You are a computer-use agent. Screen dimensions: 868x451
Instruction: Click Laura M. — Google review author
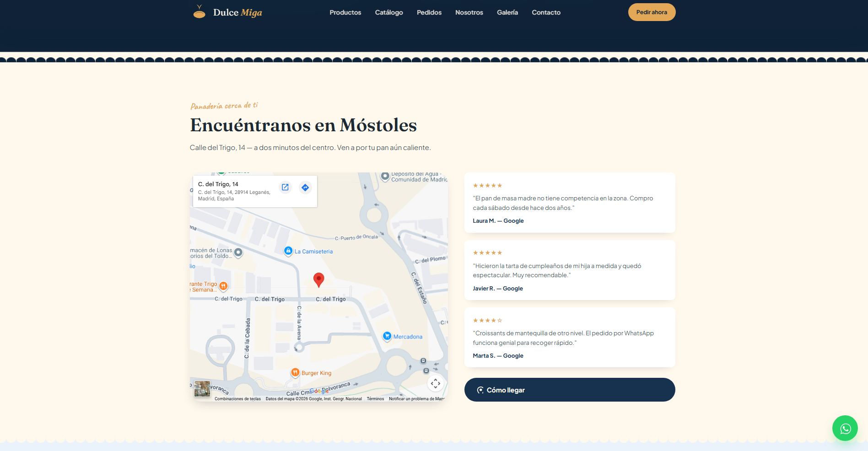click(x=498, y=220)
